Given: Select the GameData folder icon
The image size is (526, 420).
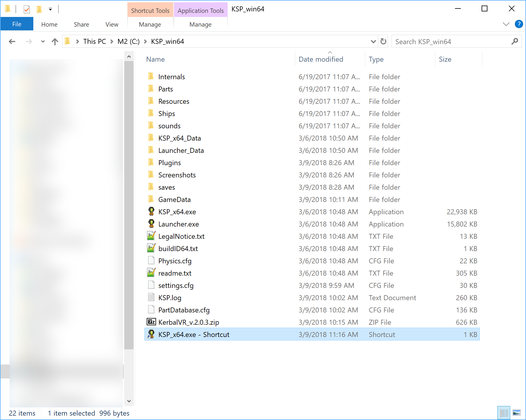Looking at the screenshot, I should (x=151, y=199).
